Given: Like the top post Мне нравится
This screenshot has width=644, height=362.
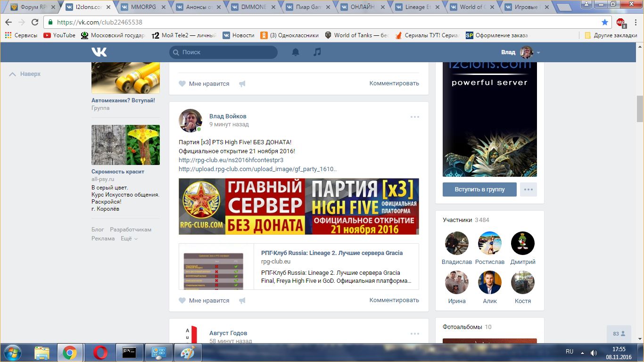Looking at the screenshot, I should pyautogui.click(x=204, y=83).
